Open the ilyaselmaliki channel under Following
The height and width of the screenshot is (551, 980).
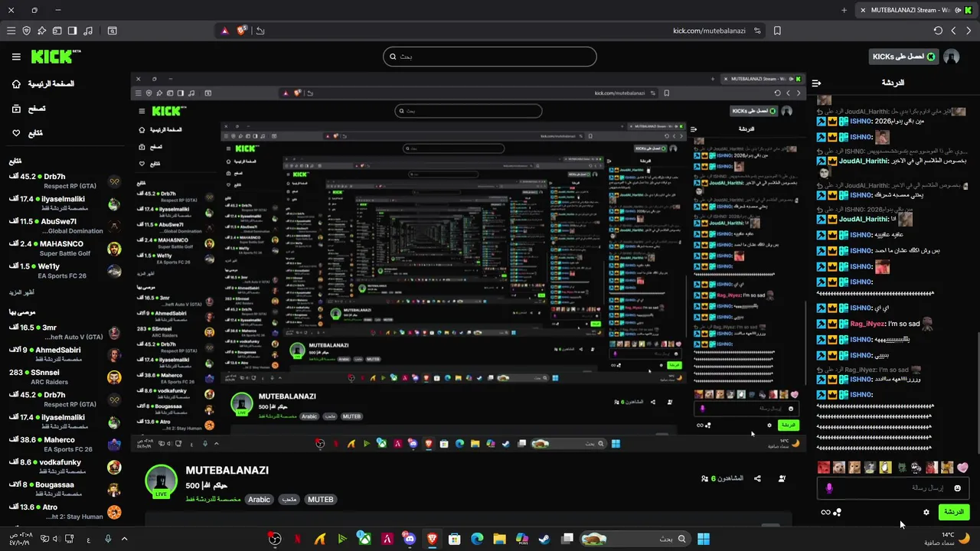point(65,203)
